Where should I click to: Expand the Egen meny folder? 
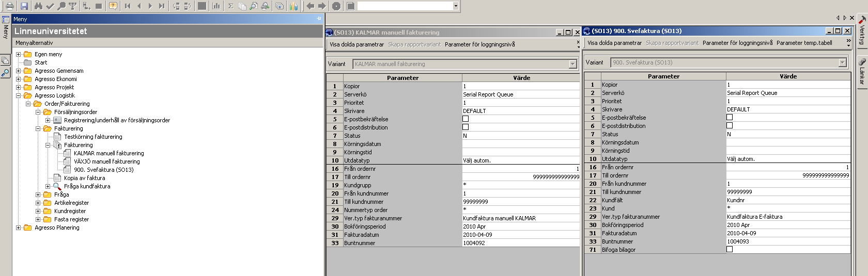point(19,54)
